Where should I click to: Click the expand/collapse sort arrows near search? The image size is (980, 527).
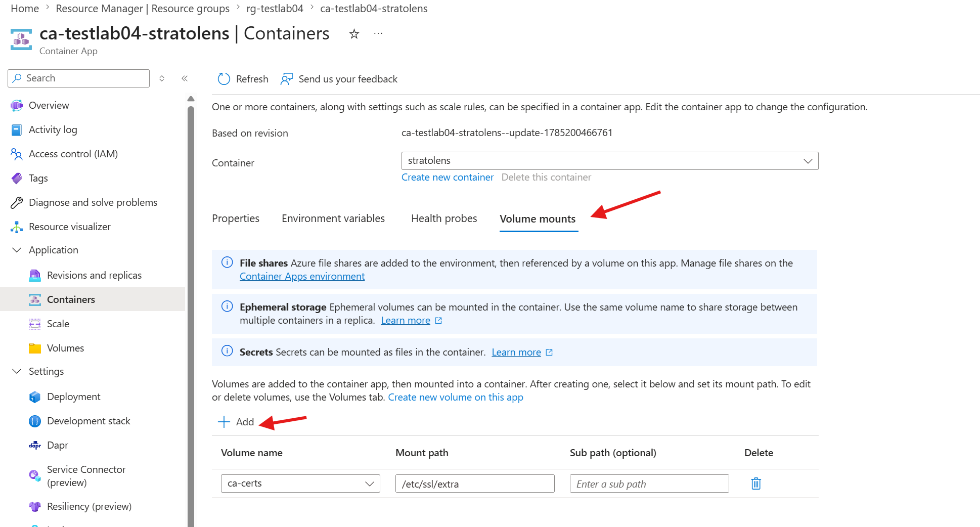(162, 78)
